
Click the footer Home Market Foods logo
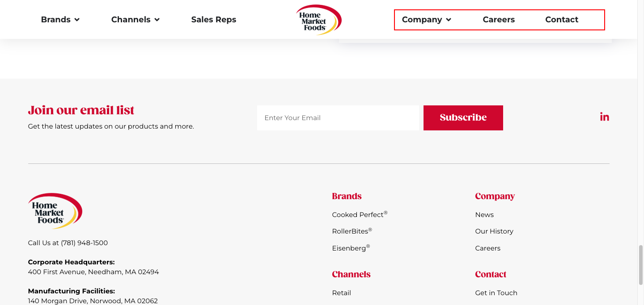pyautogui.click(x=55, y=211)
